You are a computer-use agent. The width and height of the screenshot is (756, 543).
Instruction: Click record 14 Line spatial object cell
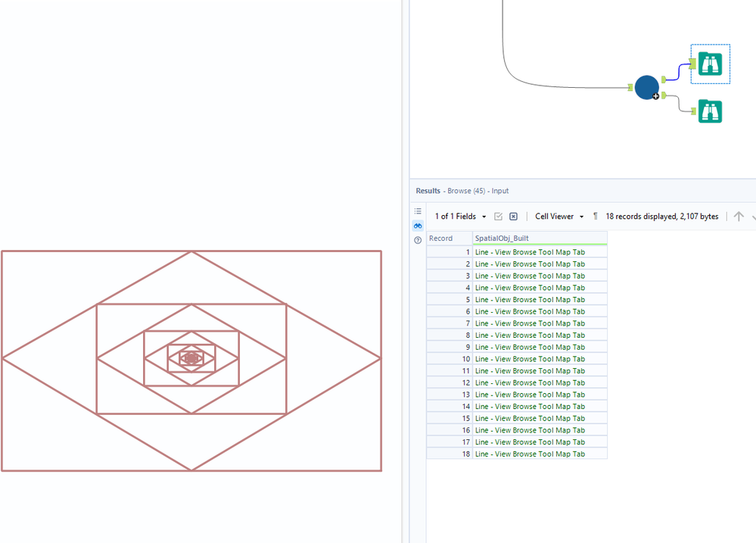coord(540,407)
